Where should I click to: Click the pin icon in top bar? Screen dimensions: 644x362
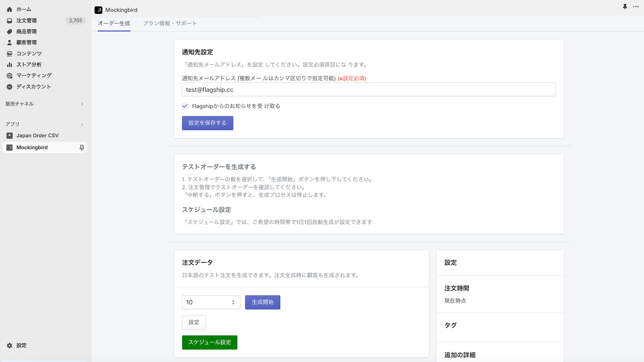click(625, 7)
